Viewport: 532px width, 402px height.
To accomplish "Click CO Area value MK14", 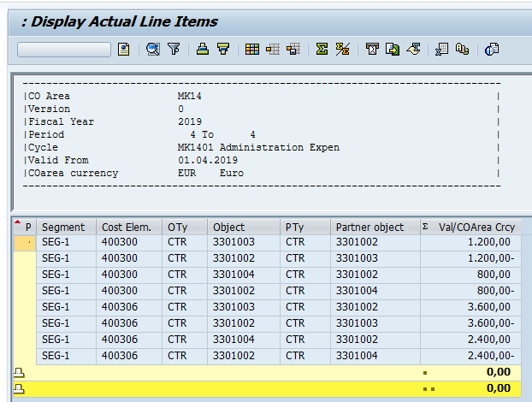I will click(x=189, y=97).
